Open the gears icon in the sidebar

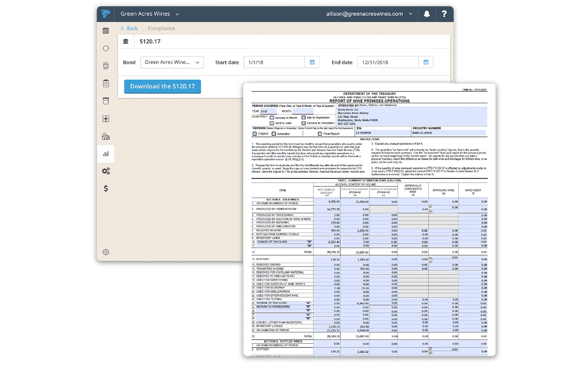106,171
